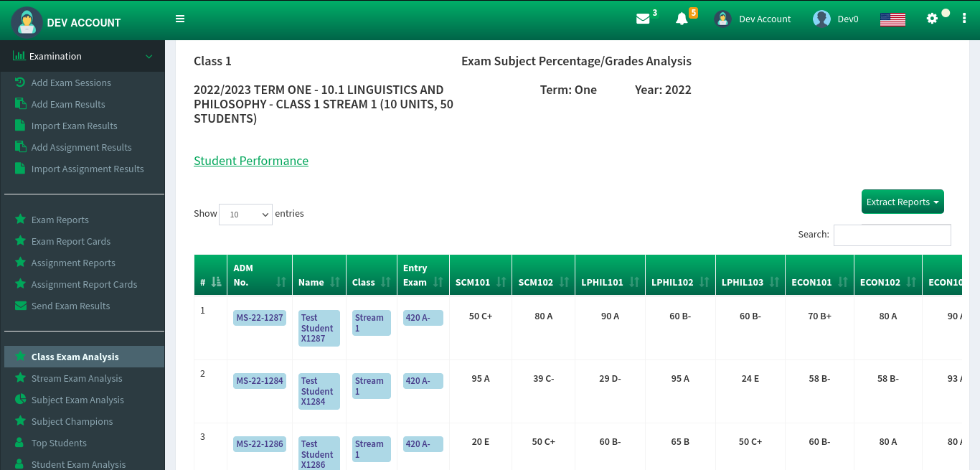Sort table by the # column

pos(210,275)
